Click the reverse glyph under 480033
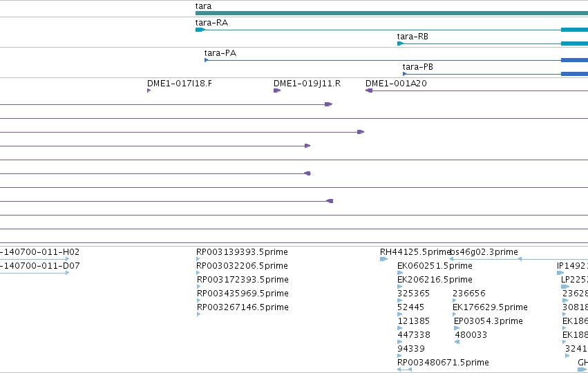 click(457, 342)
